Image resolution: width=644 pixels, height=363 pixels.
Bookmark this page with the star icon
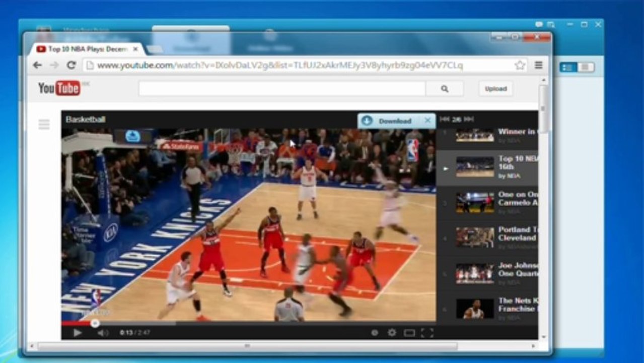(520, 65)
